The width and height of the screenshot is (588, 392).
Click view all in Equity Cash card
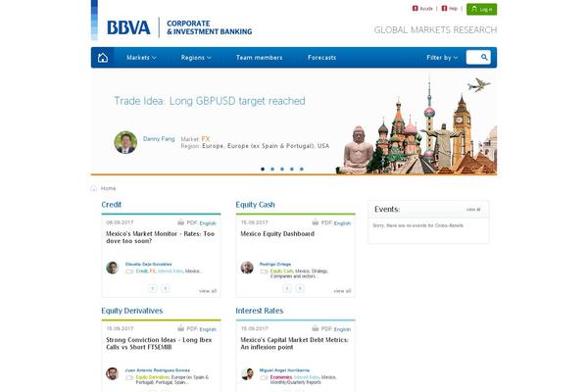(x=342, y=291)
